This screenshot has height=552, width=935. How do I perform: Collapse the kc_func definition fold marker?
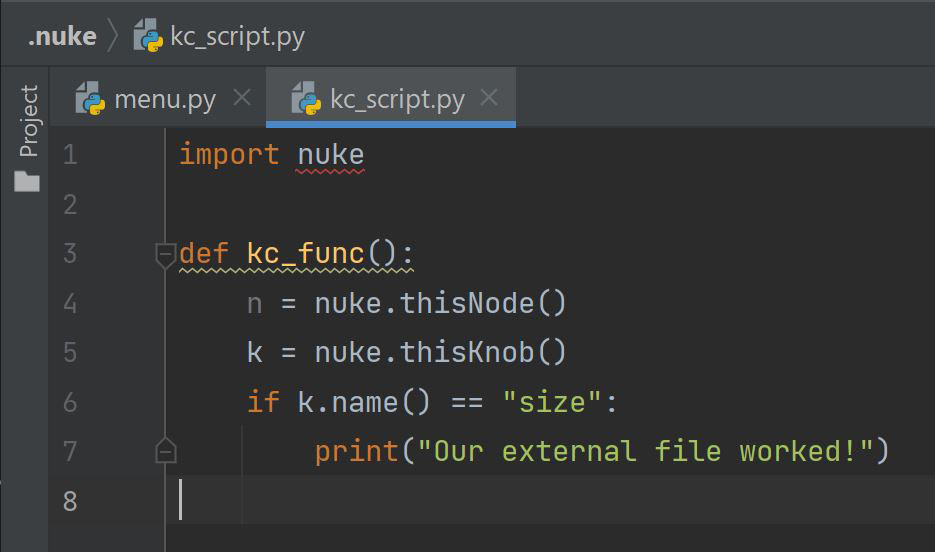[x=165, y=255]
